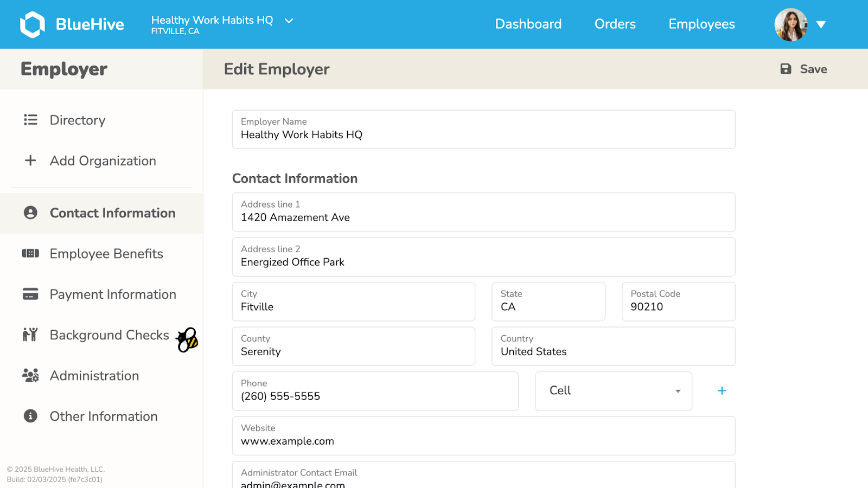Select Add Organization in the sidebar

[101, 160]
